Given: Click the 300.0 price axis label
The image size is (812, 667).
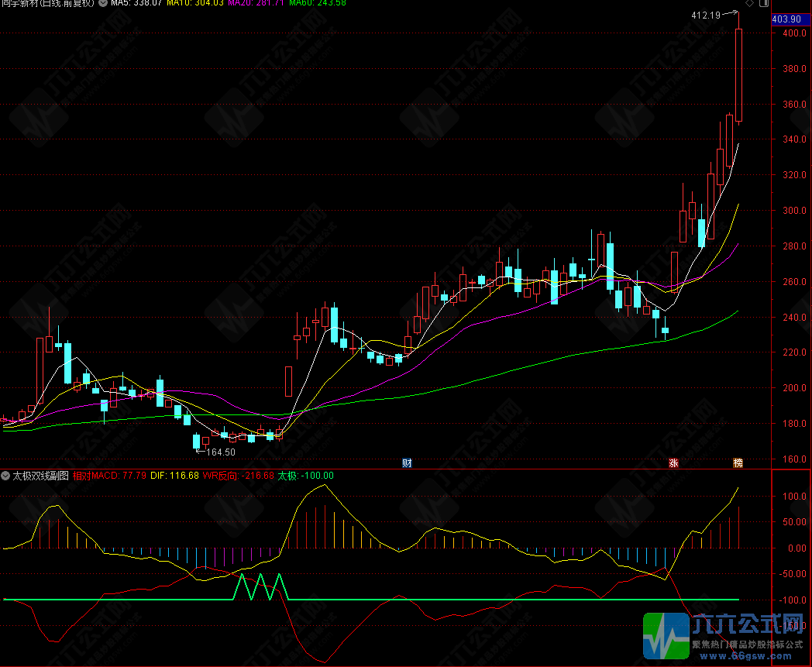Looking at the screenshot, I should pos(794,211).
